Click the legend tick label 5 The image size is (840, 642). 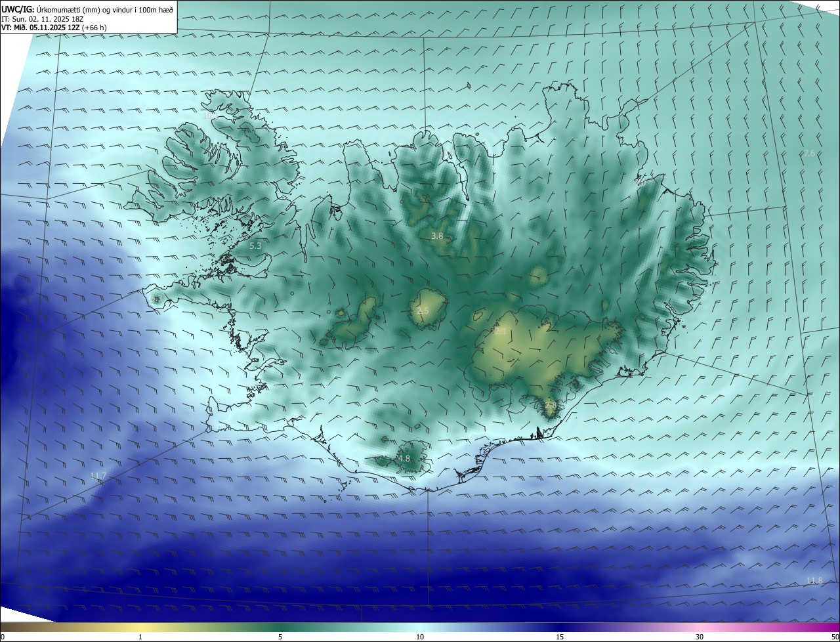(280, 637)
